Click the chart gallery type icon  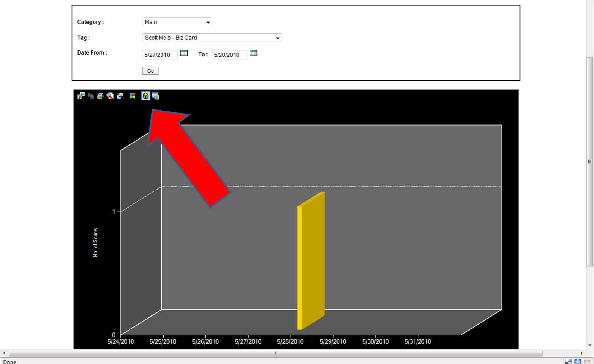click(x=120, y=96)
